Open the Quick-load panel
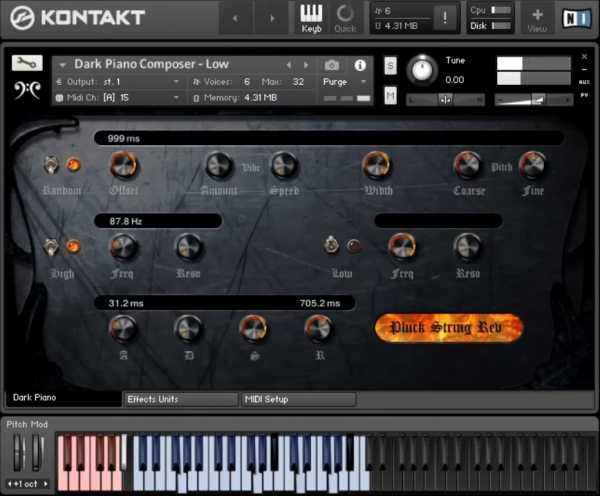Viewport: 600px width, 496px height. pyautogui.click(x=345, y=18)
